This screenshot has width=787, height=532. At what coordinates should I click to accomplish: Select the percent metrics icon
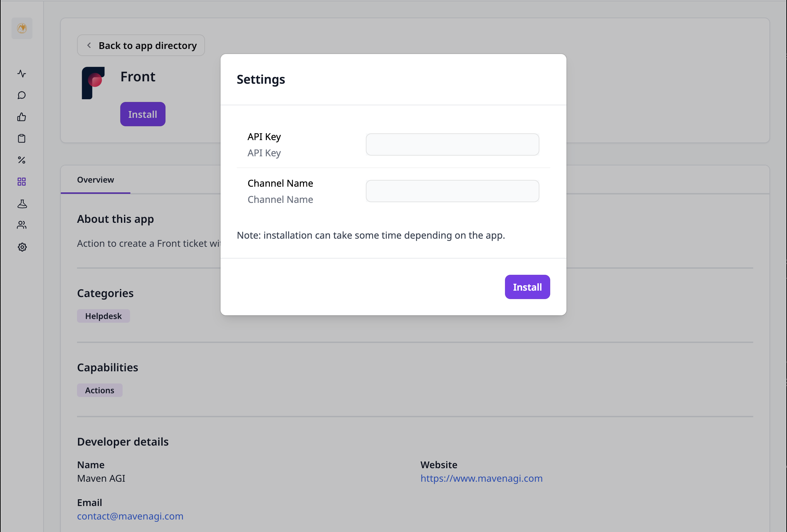click(x=22, y=160)
